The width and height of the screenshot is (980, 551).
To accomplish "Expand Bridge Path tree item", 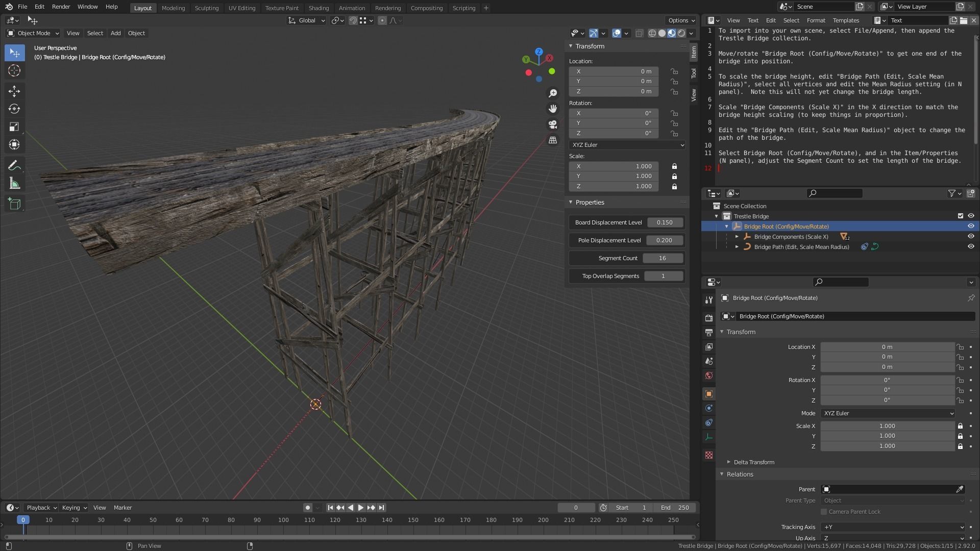I will tap(737, 246).
